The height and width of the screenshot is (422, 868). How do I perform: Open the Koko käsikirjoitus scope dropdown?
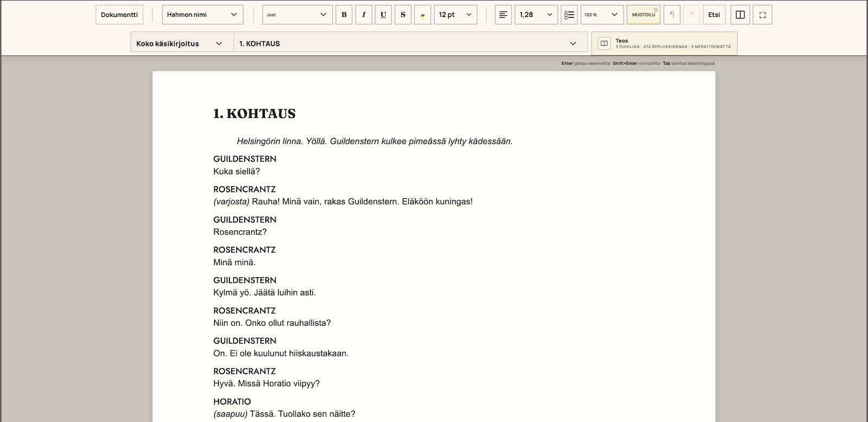(x=182, y=43)
